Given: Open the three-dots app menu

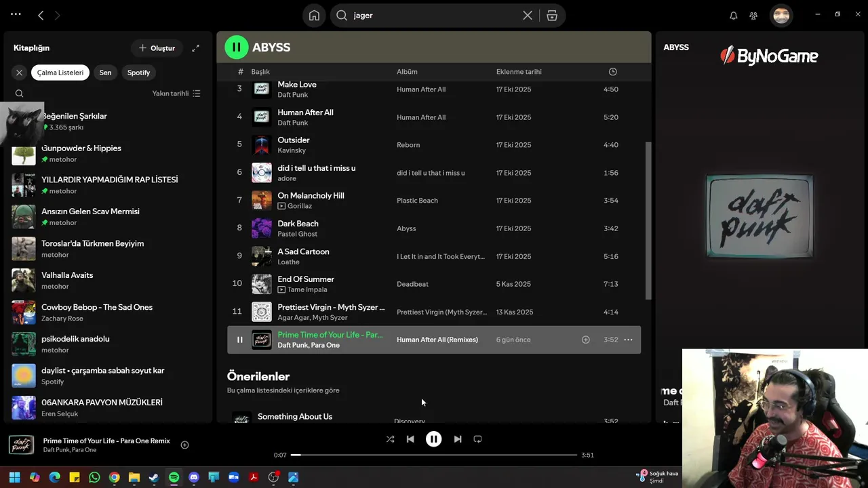Looking at the screenshot, I should (x=16, y=14).
